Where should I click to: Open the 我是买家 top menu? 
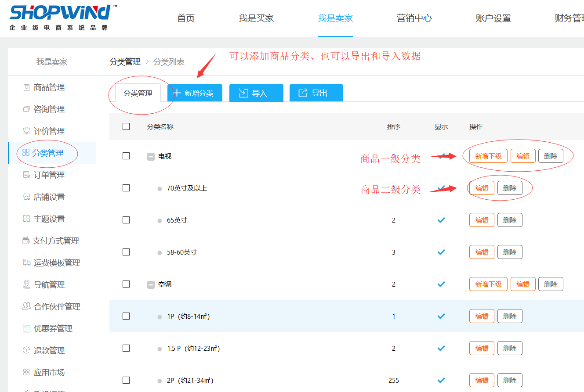point(256,18)
